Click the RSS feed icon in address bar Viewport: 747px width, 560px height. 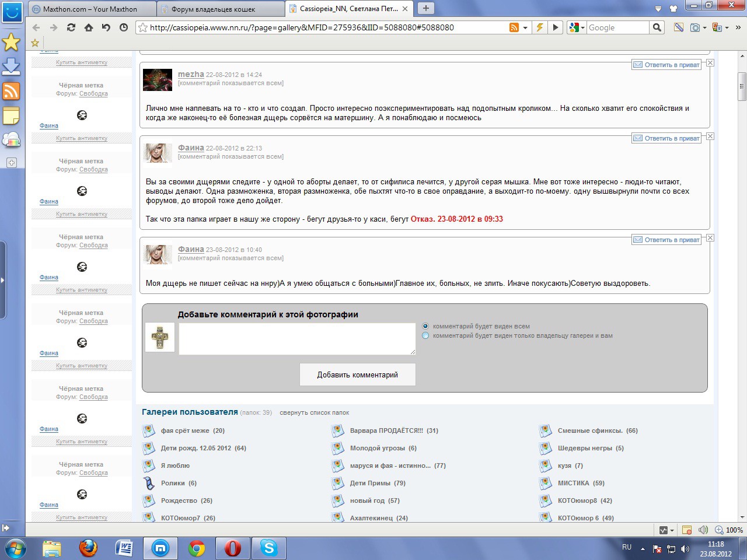[x=514, y=27]
